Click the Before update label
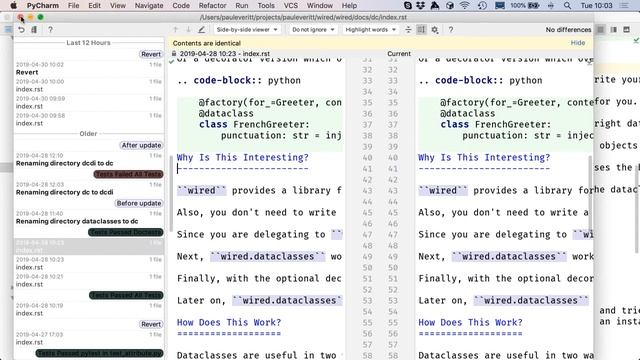The height and width of the screenshot is (360, 640). point(139,203)
